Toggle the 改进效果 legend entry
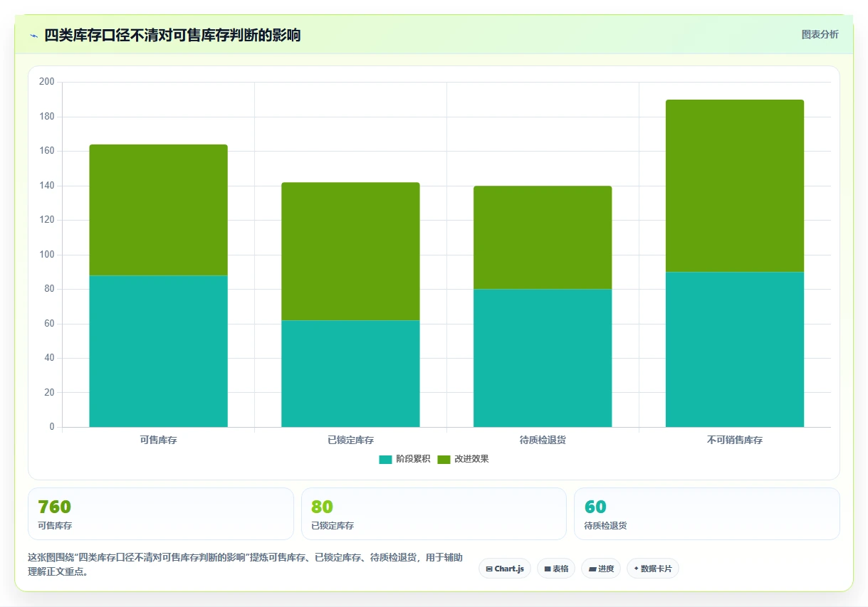 (x=463, y=459)
